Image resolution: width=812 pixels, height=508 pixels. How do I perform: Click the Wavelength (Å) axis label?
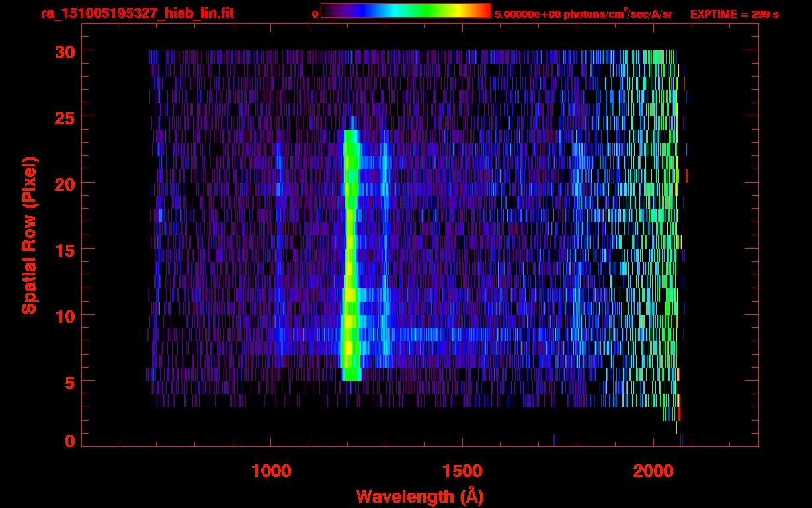pos(415,496)
